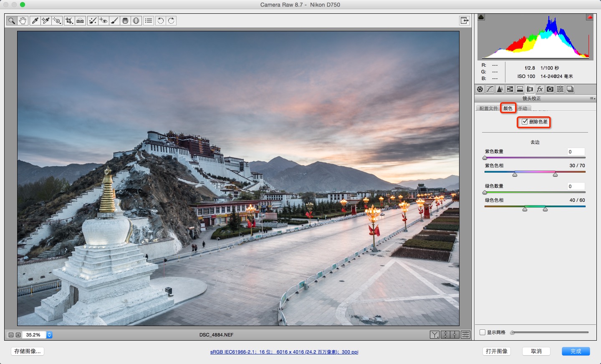Toggle shadow clipping warning in histogram
601x364 pixels.
(481, 17)
